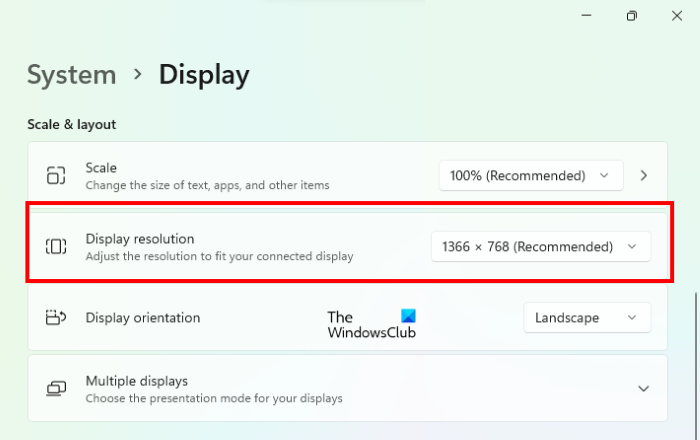The width and height of the screenshot is (700, 440).
Task: Click the Multiple displays icon
Action: tap(56, 389)
